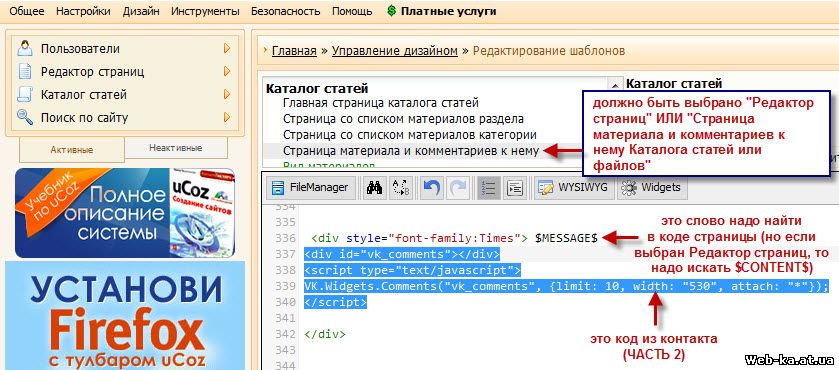Click the redo arrow icon
Image resolution: width=839 pixels, height=370 pixels.
(457, 188)
